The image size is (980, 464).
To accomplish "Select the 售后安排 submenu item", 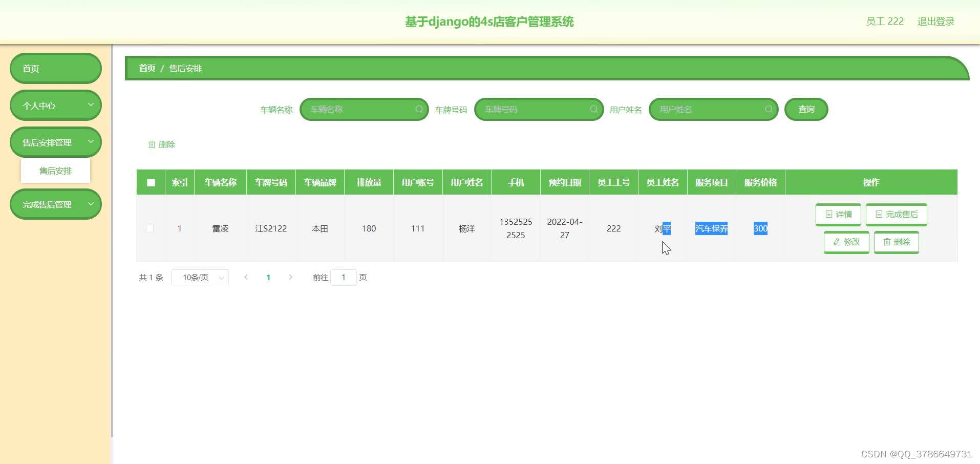I will coord(55,171).
